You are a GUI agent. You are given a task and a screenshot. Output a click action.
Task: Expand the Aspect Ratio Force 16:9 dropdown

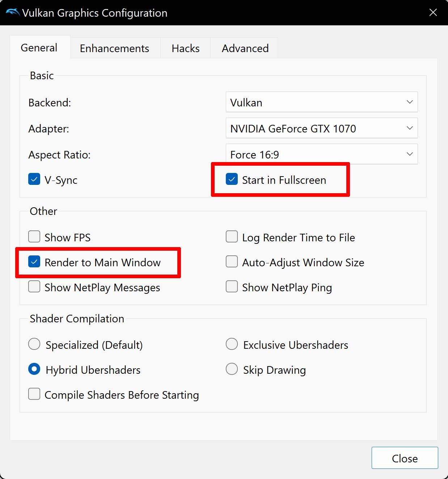[x=322, y=154]
